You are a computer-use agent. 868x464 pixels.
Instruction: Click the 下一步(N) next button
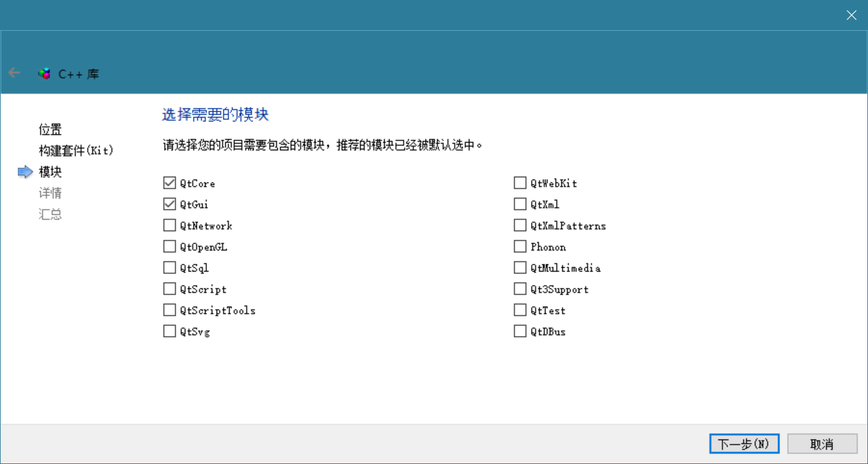(744, 443)
